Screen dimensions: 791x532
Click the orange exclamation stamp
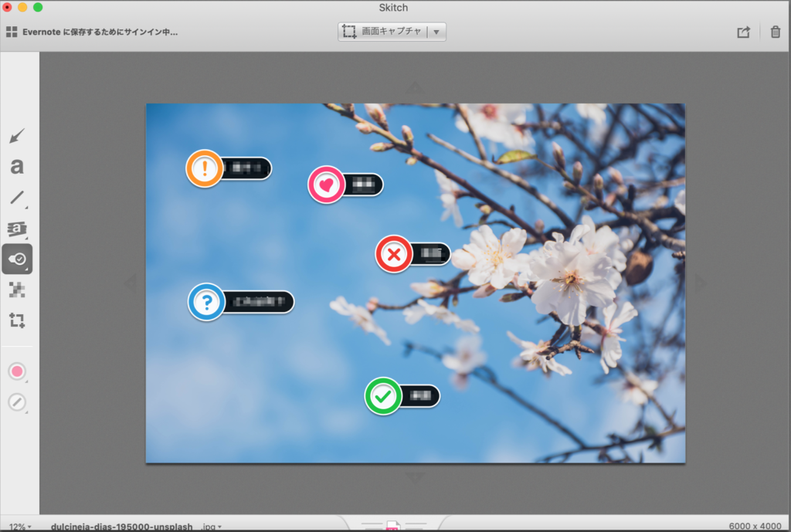[205, 168]
